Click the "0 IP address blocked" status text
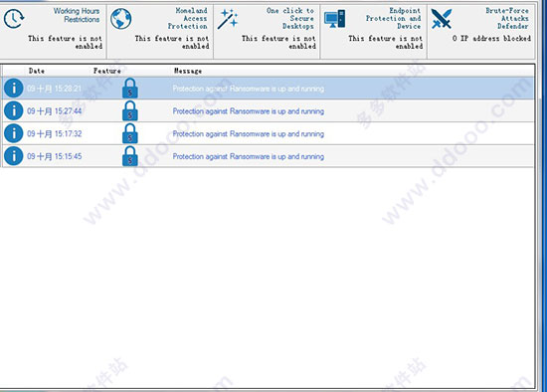 click(x=491, y=39)
